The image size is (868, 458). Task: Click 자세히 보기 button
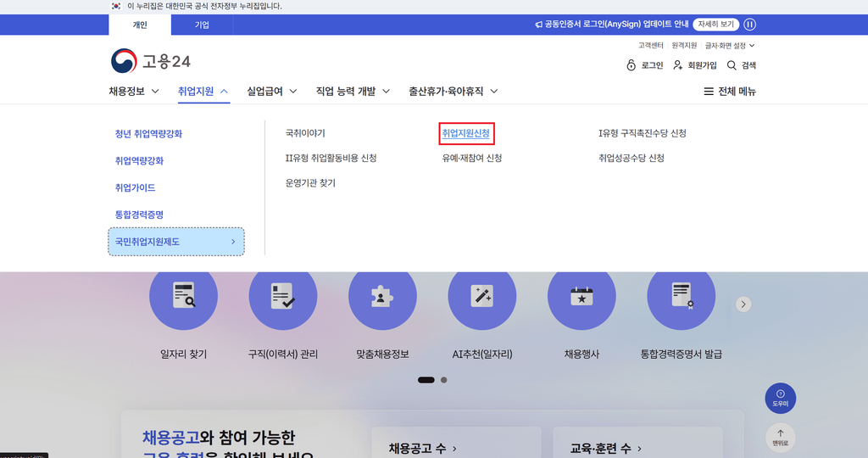(715, 25)
